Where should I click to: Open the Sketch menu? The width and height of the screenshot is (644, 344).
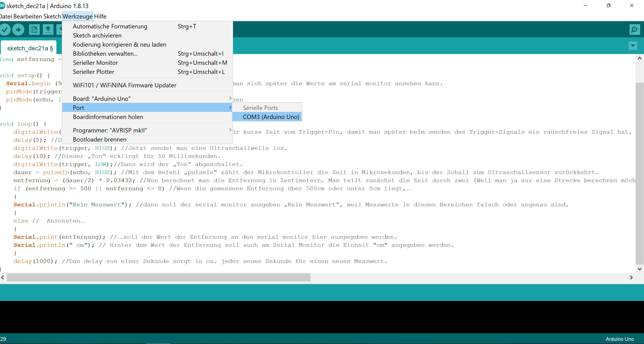[52, 16]
